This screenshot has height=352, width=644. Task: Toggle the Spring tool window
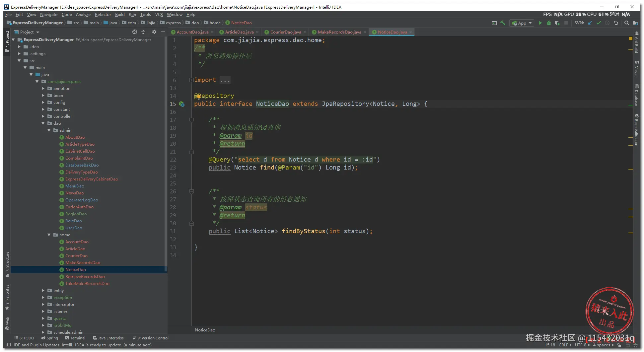(50, 338)
